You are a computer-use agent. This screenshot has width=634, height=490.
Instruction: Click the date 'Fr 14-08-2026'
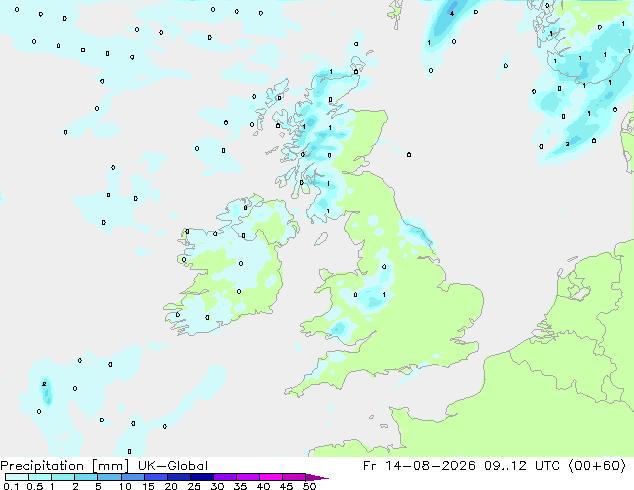click(419, 466)
